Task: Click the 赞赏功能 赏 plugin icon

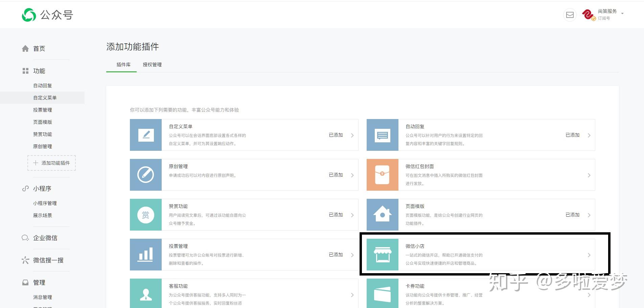Action: [146, 215]
